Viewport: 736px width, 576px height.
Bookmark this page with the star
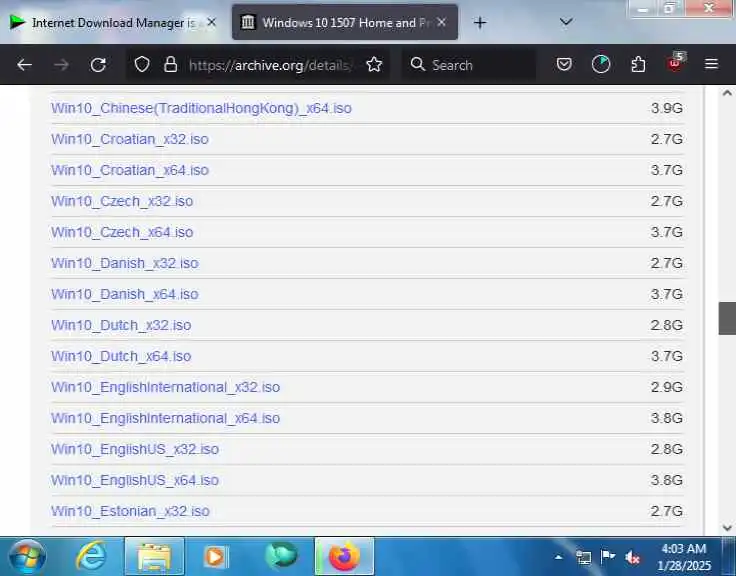(374, 65)
